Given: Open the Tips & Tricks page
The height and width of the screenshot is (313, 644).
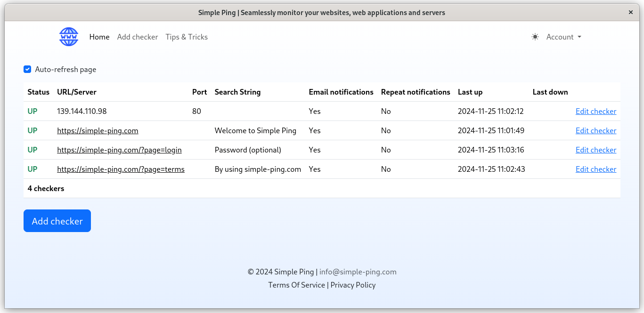Looking at the screenshot, I should click(187, 37).
